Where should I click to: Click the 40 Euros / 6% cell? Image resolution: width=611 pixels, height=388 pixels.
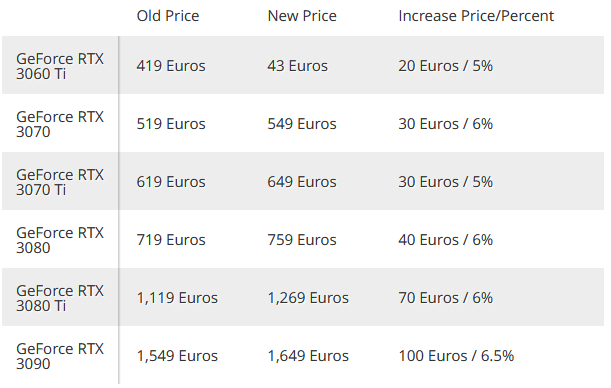click(445, 240)
